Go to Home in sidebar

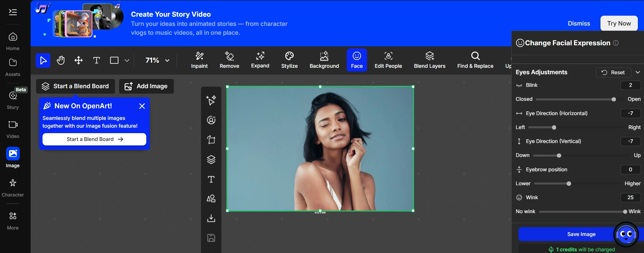tap(13, 42)
